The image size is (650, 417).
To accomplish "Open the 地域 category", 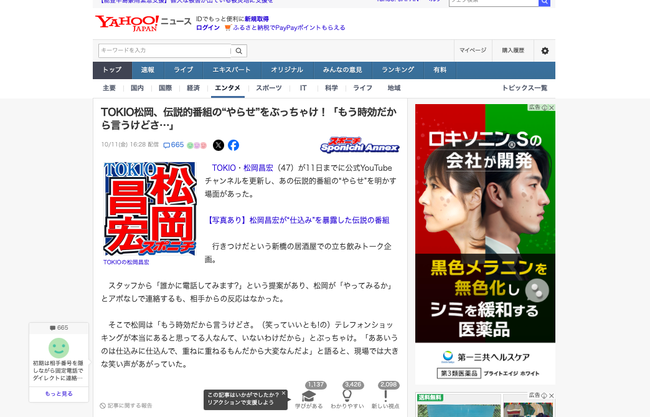I will pyautogui.click(x=394, y=88).
